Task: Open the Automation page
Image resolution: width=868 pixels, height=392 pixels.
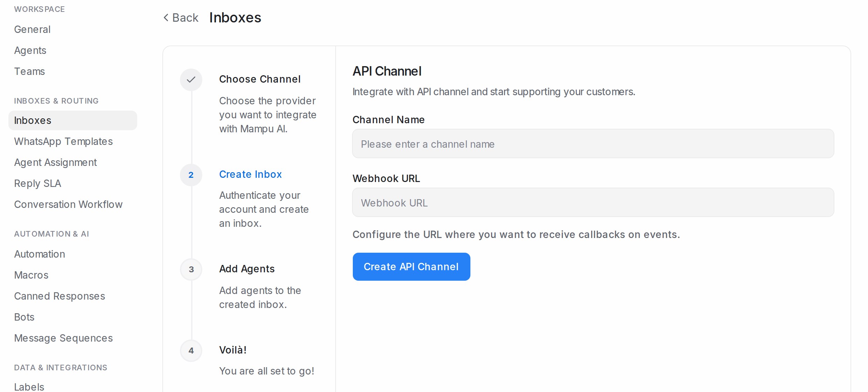Action: [40, 254]
